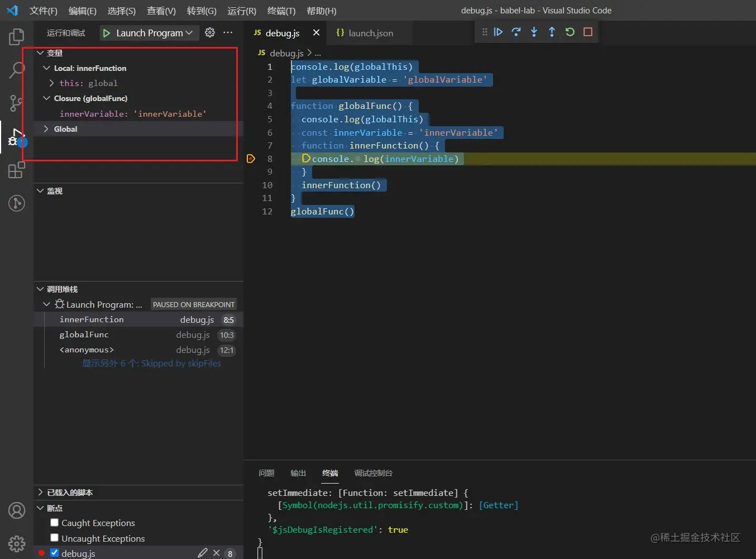Close the debug.js editor tab
This screenshot has width=756, height=559.
pos(316,32)
